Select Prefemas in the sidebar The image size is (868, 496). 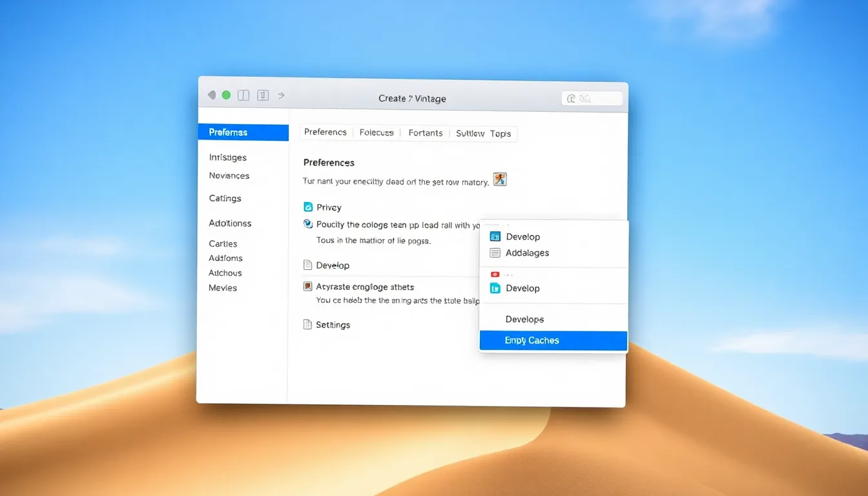[x=243, y=132]
